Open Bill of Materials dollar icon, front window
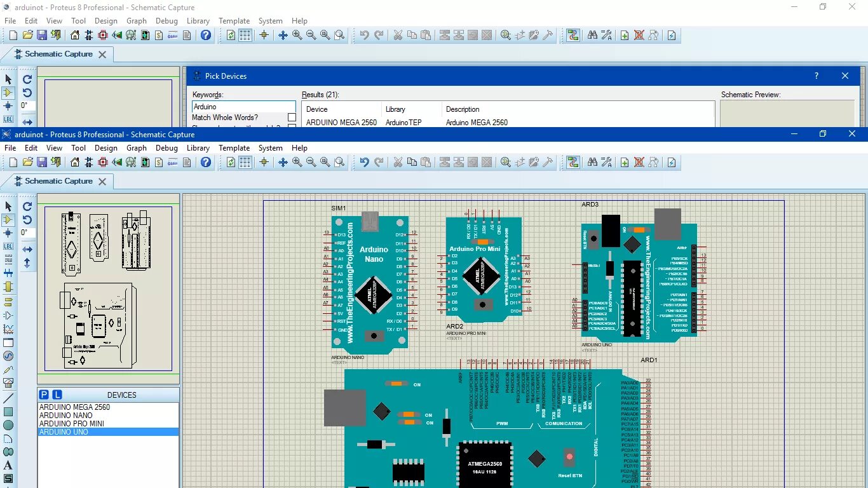Screen dimensions: 868x488 [158, 162]
